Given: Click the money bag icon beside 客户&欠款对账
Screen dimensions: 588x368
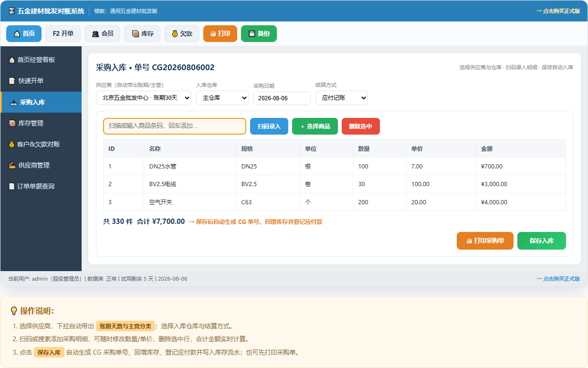Looking at the screenshot, I should coord(12,144).
